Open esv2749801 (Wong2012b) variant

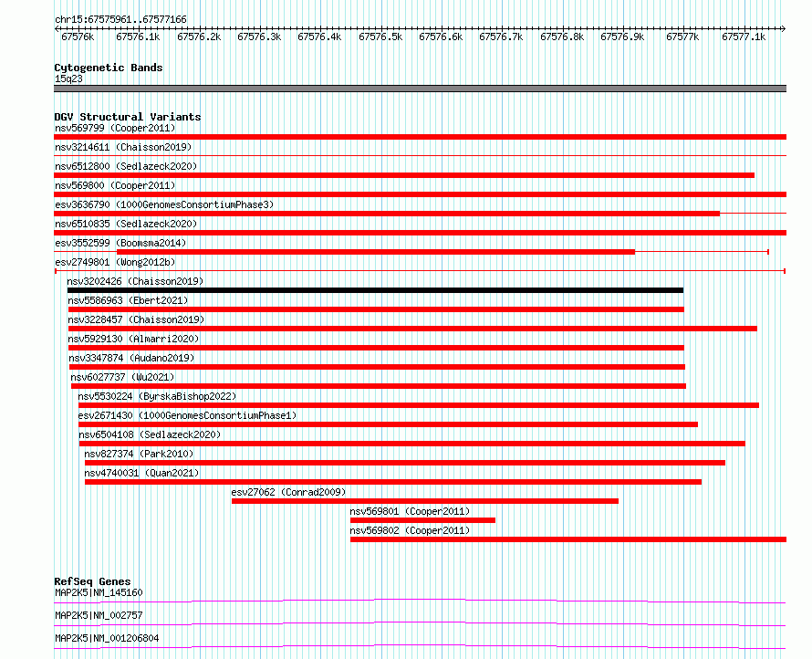tap(115, 262)
